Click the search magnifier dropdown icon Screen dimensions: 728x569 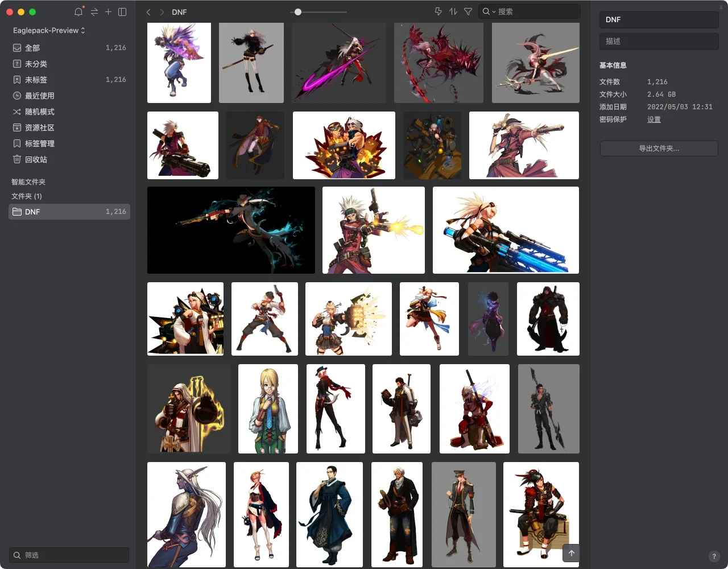coord(489,11)
